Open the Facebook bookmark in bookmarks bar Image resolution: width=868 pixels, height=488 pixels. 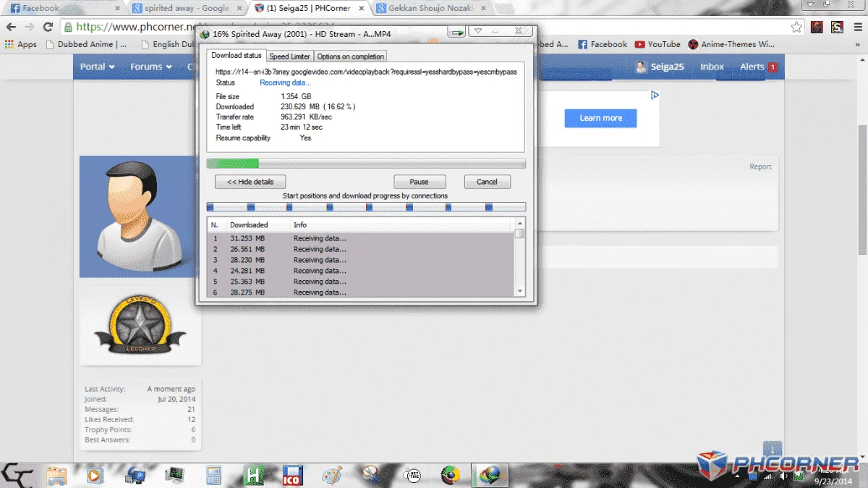click(x=602, y=44)
